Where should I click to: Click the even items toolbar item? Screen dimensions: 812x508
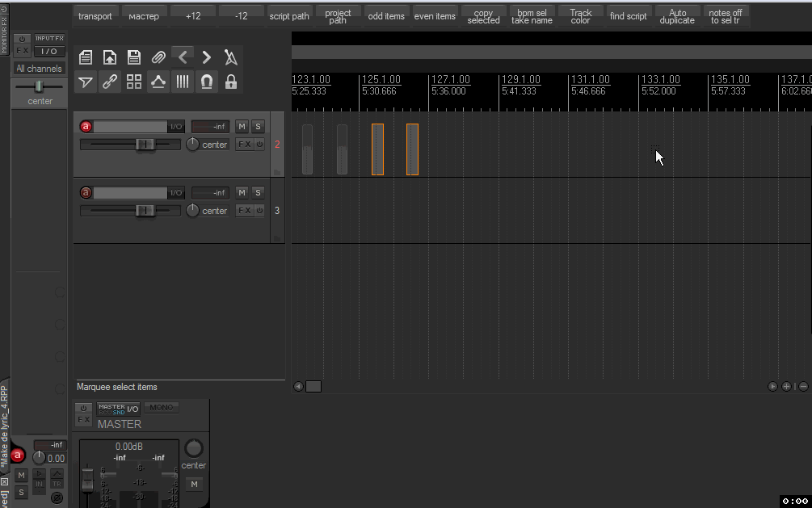click(x=435, y=16)
